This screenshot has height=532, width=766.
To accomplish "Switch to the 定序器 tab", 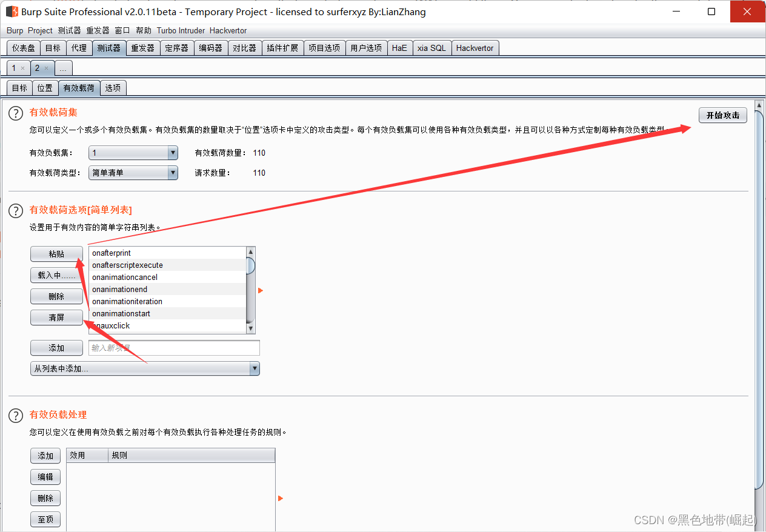I will point(176,47).
